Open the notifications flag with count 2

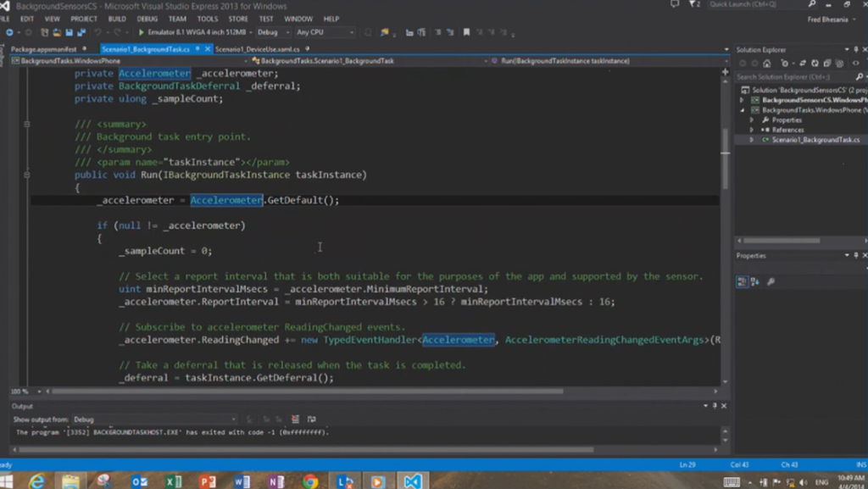coord(694,4)
